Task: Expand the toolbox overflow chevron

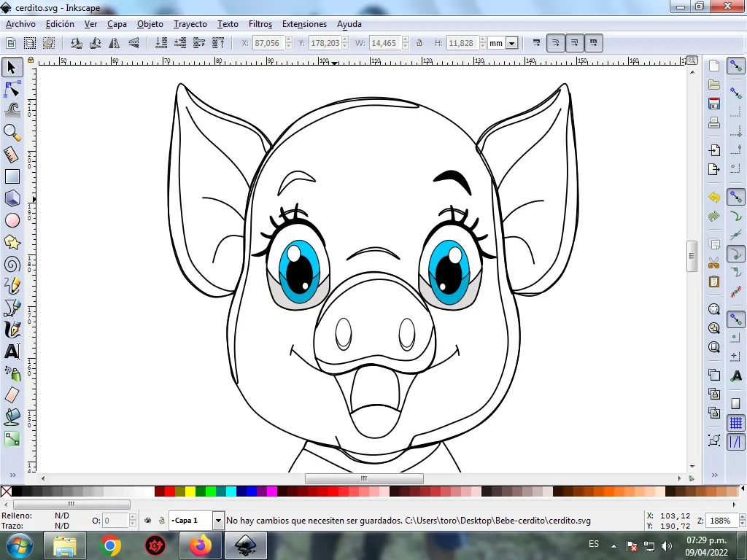Action: click(13, 475)
